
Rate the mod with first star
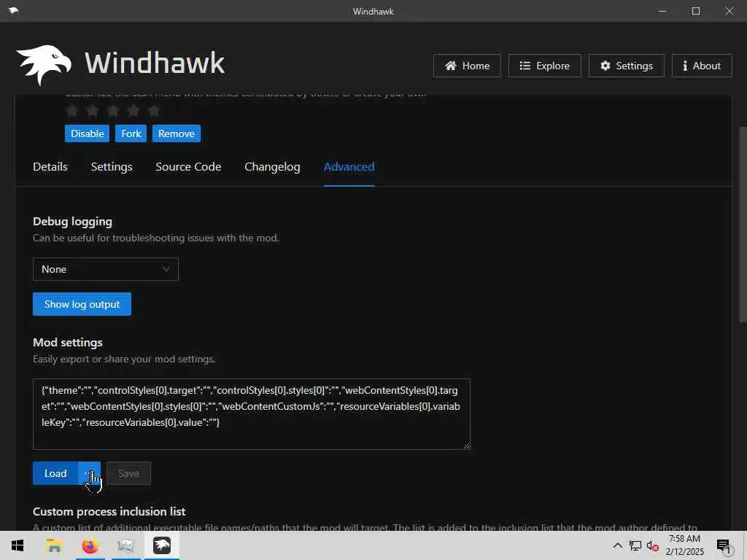click(72, 111)
